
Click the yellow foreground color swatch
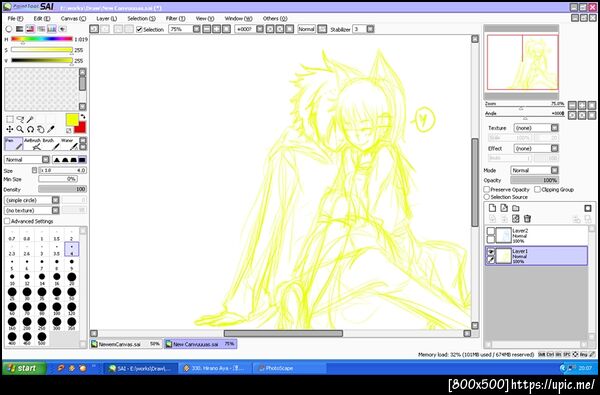72,119
